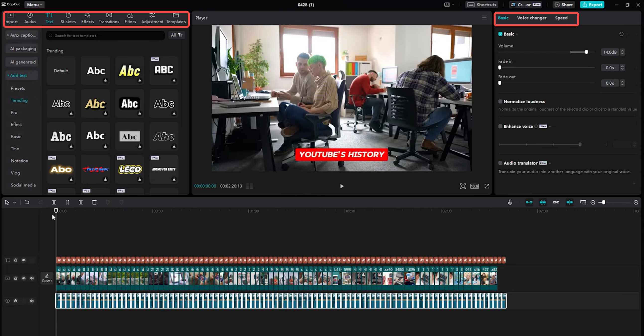Click the Volume slider handle

[587, 52]
